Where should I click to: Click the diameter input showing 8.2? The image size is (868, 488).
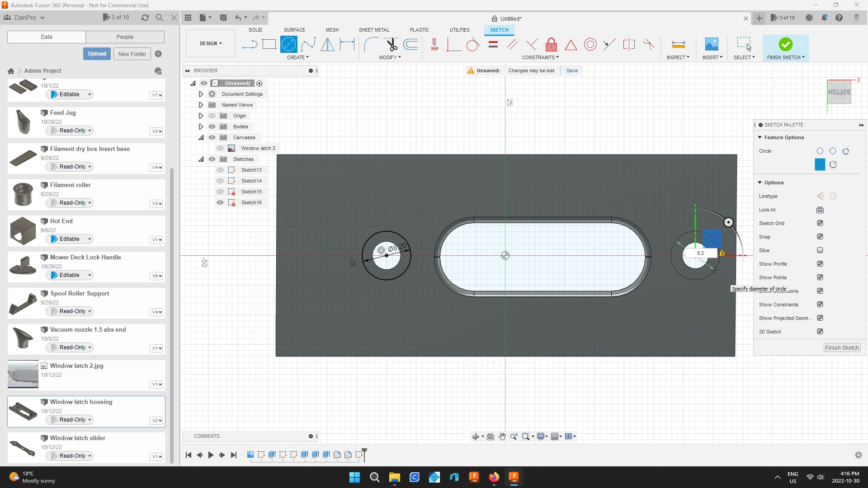coord(700,253)
